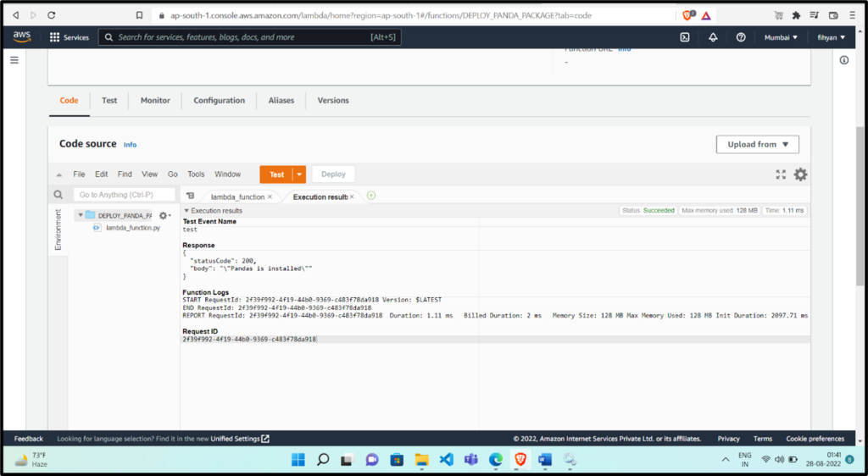Click the search magnifier in editor sidebar
This screenshot has height=476, width=868.
point(58,195)
